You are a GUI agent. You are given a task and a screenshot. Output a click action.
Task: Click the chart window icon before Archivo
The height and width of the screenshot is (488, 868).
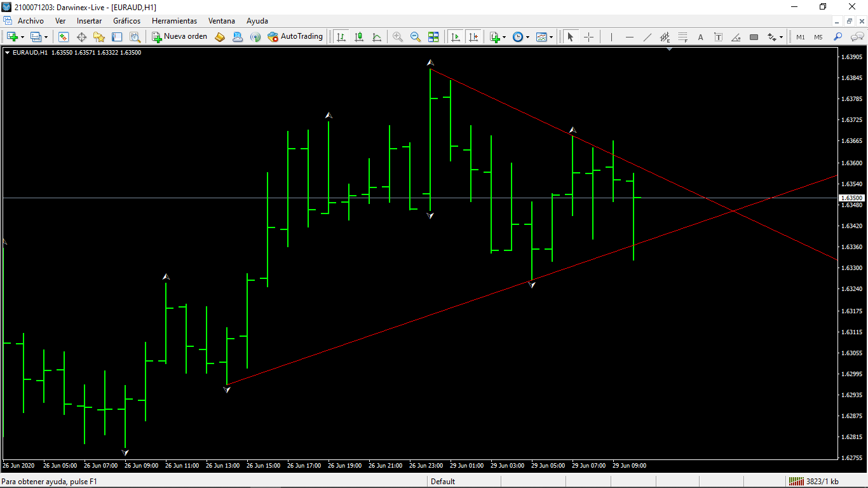point(8,21)
